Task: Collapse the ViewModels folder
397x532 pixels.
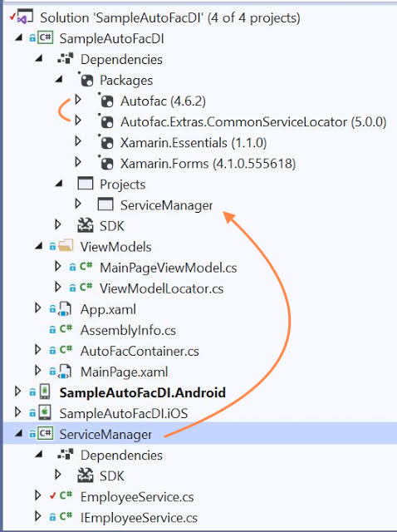Action: 38,246
